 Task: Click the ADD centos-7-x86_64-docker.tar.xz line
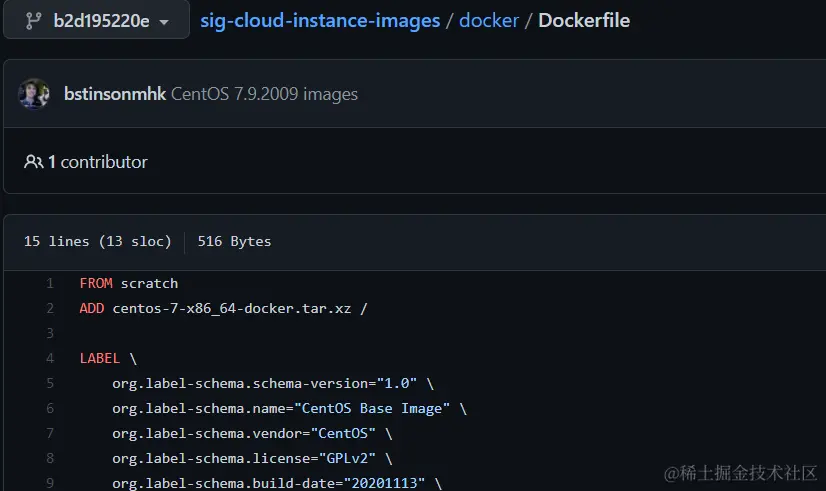tap(223, 308)
